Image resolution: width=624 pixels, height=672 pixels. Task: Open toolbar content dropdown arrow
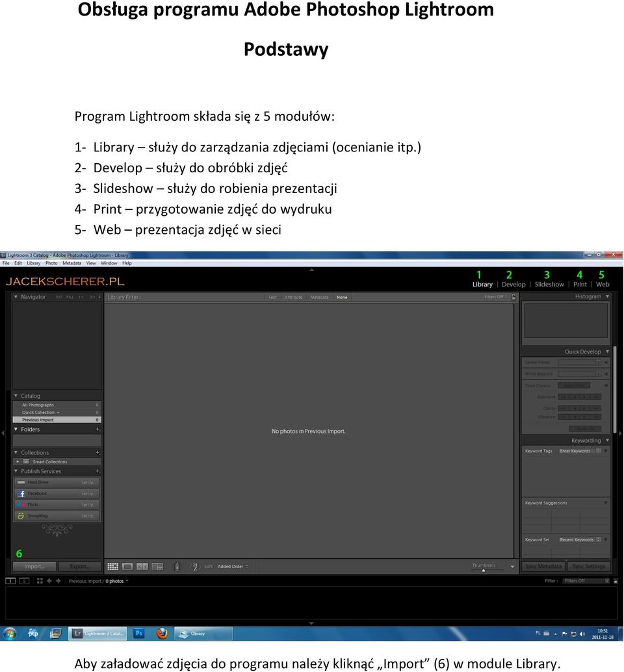coord(512,567)
